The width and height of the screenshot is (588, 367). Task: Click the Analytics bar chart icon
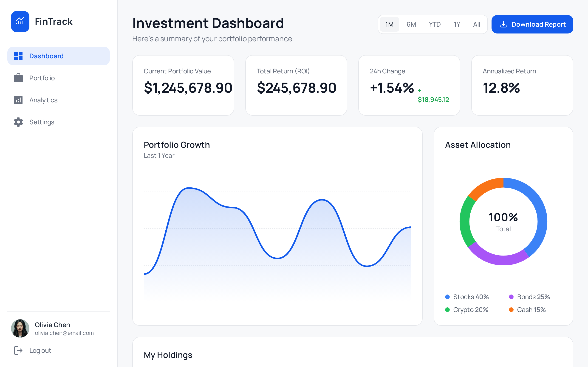[18, 100]
